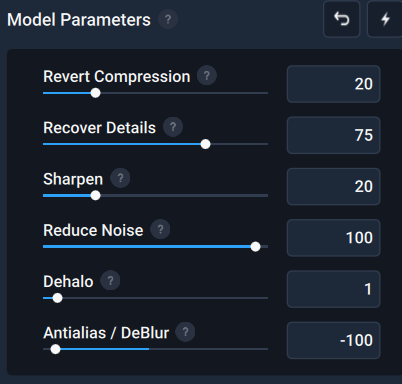Click the lightning bolt auto icon

[x=385, y=19]
